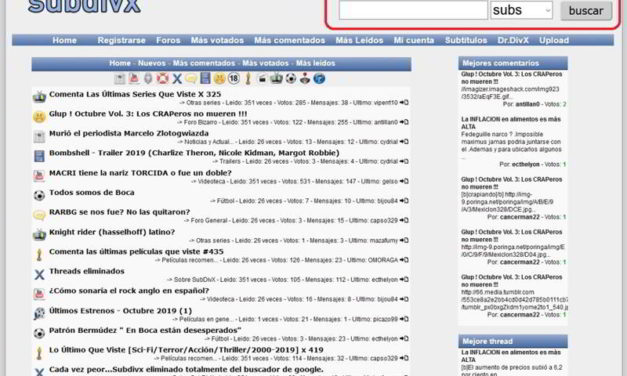Open 'Foros' in the main navigation bar
The height and width of the screenshot is (376, 627).
click(x=168, y=40)
